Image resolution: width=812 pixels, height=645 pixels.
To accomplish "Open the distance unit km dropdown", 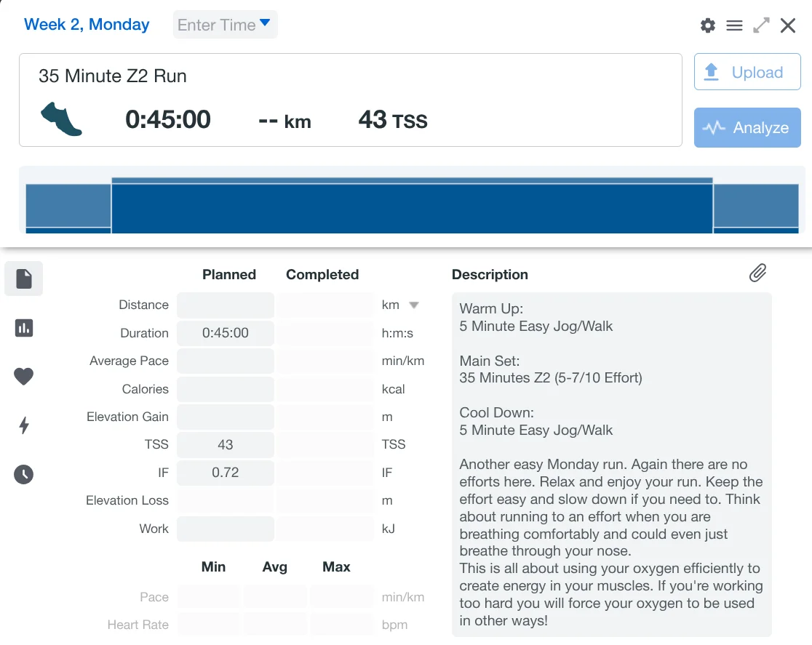I will (x=413, y=305).
